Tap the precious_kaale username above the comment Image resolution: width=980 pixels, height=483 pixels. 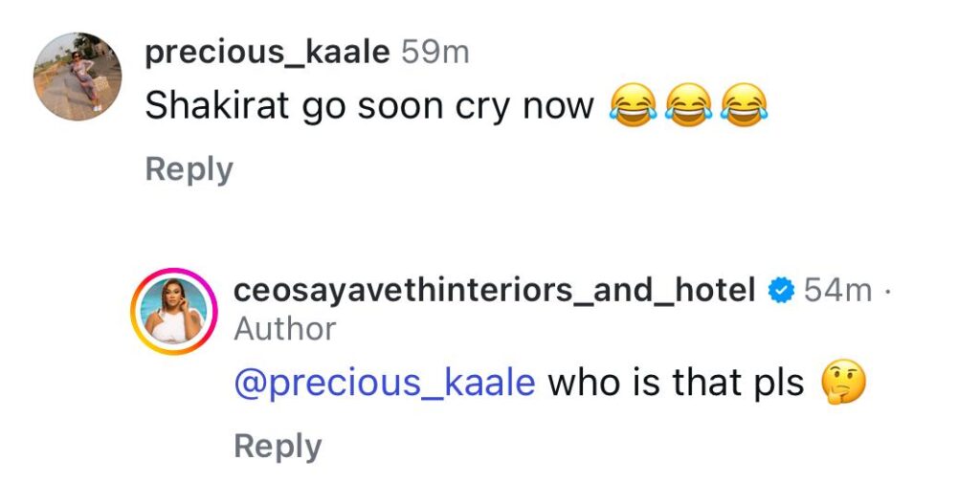click(267, 53)
